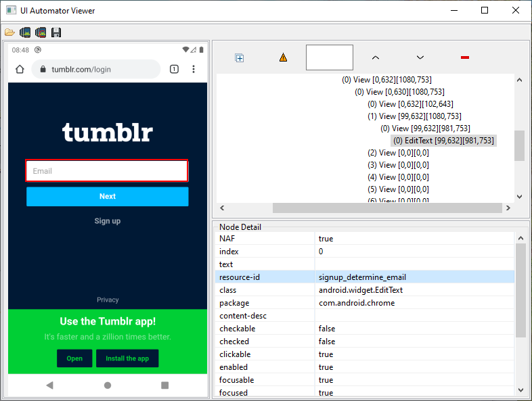The width and height of the screenshot is (532, 401).
Task: Click the Node Detail scroll down arrow
Action: (x=520, y=390)
